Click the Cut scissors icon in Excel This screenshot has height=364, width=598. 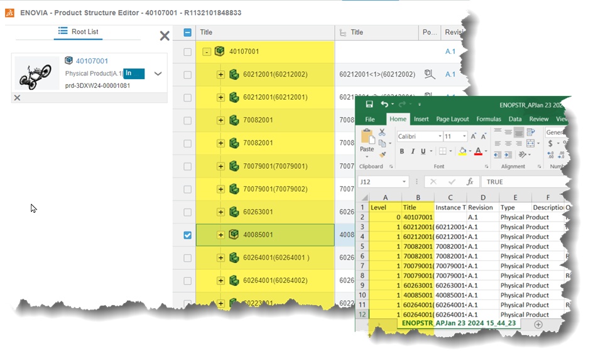[382, 132]
